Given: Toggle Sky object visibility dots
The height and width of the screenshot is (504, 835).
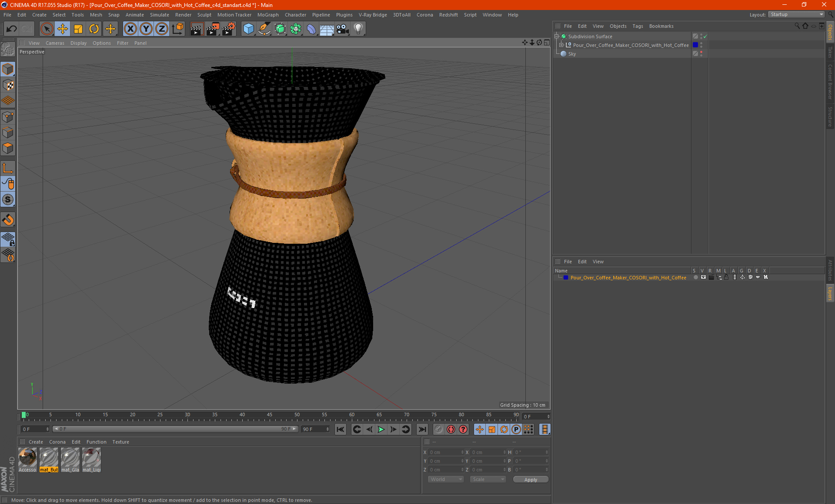Looking at the screenshot, I should click(701, 54).
